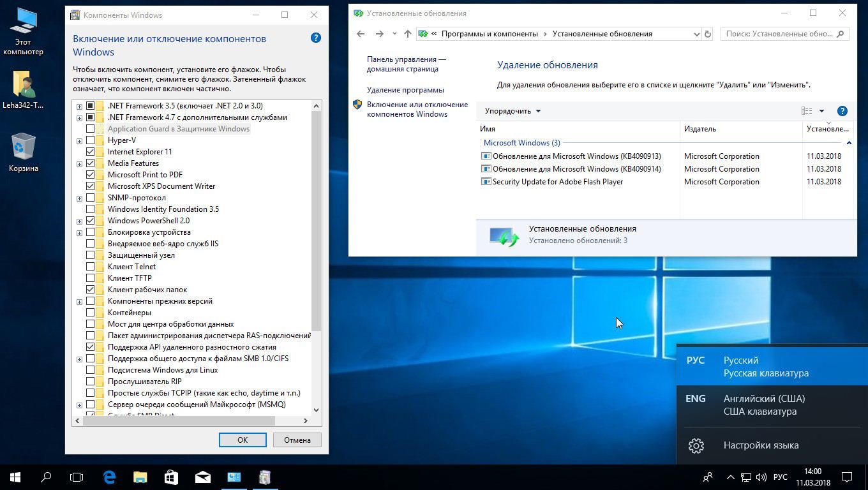Click the vertical scrollbar in components list

(316, 221)
